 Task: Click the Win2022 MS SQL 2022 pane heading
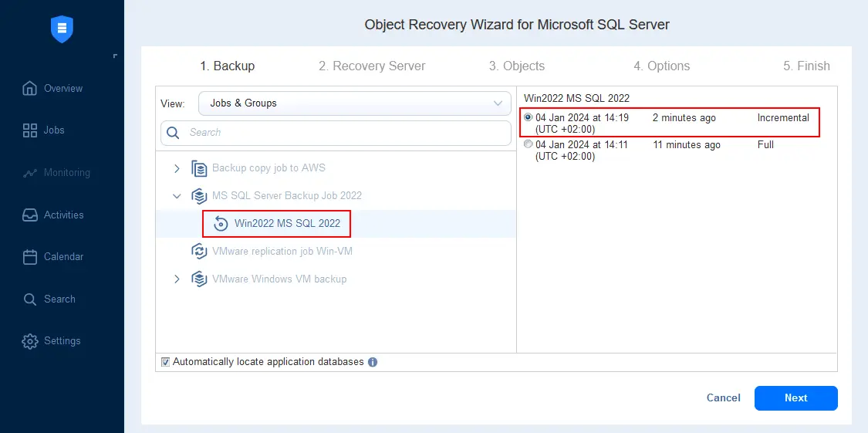[x=577, y=99]
